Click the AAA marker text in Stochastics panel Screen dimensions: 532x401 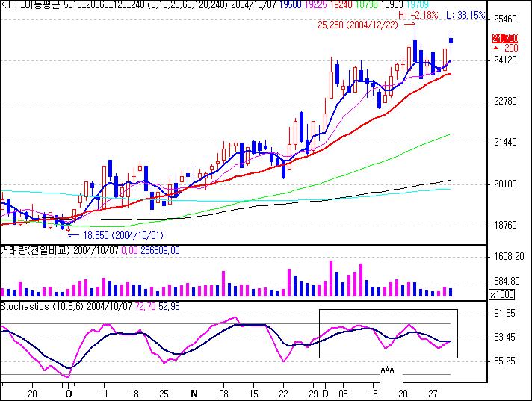pyautogui.click(x=386, y=370)
